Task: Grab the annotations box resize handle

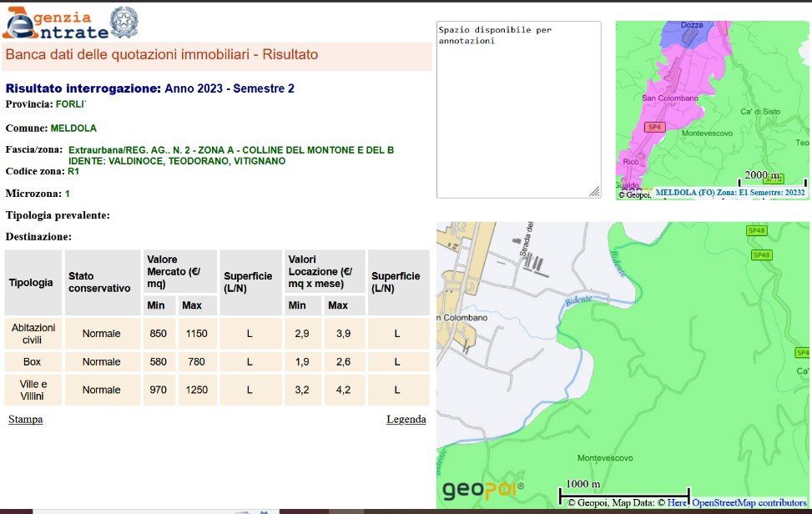Action: pyautogui.click(x=594, y=192)
